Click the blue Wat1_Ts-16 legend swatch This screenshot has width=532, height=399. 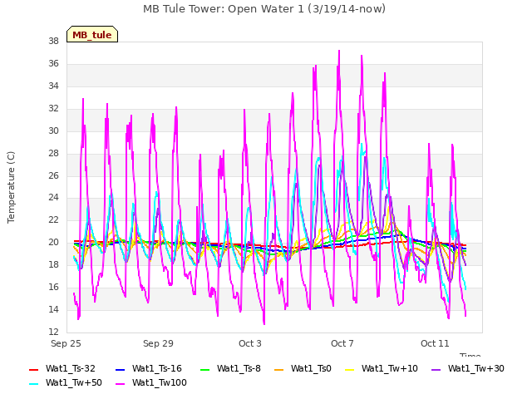coord(120,369)
